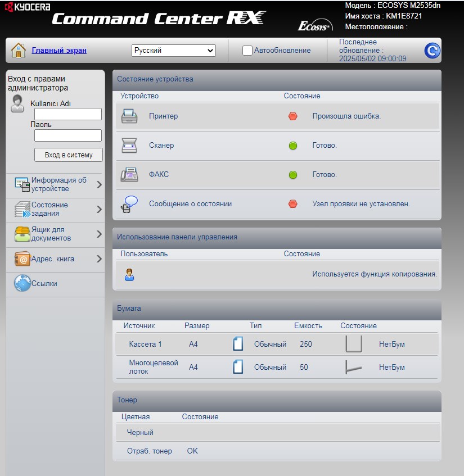This screenshot has width=464, height=476.
Task: Click the paper icon for Кассета 1
Action: point(238,344)
